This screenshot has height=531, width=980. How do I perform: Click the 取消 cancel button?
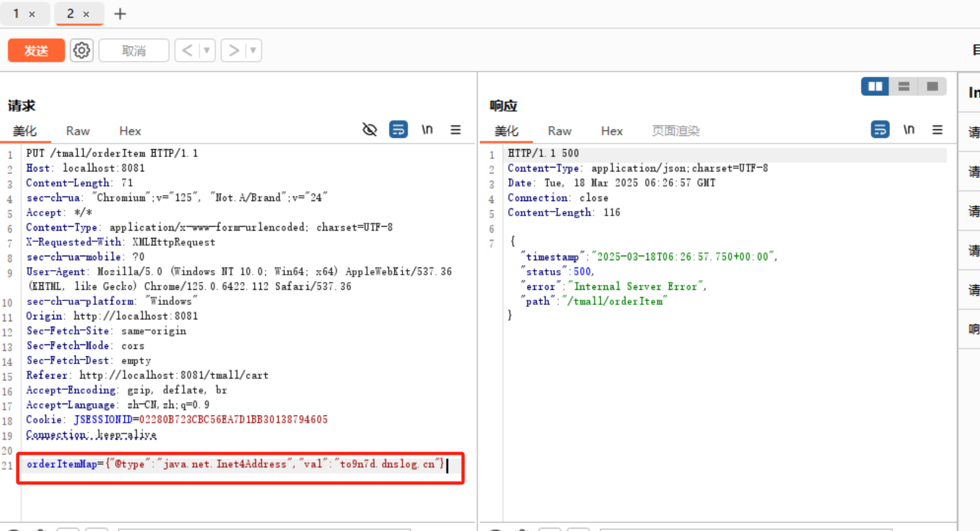click(x=134, y=51)
